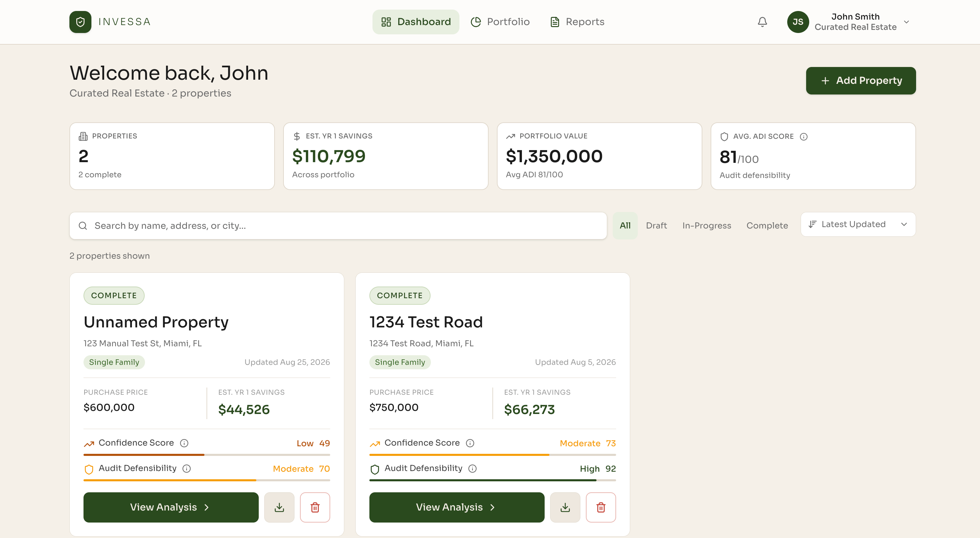The image size is (980, 538).
Task: Click the Est. Yr 1 Savings $110,799 value
Action: [x=329, y=156]
